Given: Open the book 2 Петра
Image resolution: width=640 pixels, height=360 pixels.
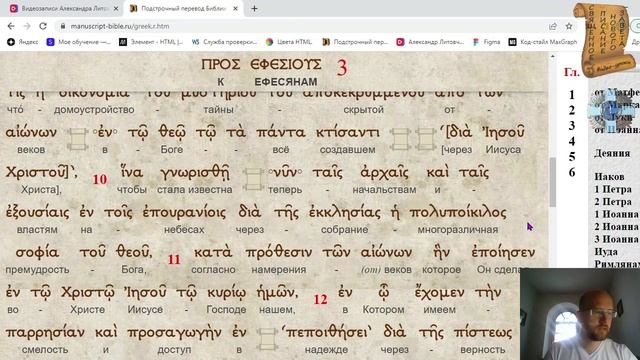Looking at the screenshot, I should pos(613,202).
